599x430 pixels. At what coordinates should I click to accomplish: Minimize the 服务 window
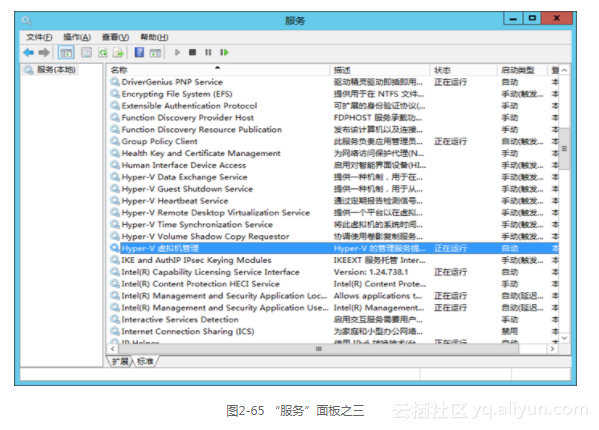click(513, 18)
